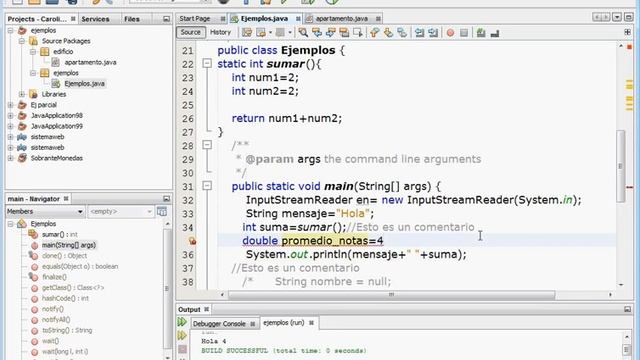Go to Next Bookmark icon
640x360 pixels.
click(388, 33)
